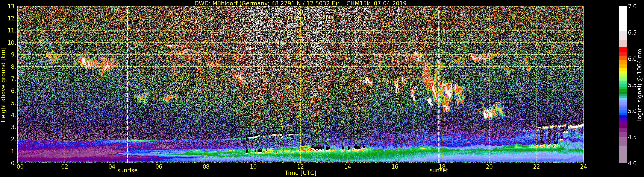Click the 'sunrise' label below the time axis
The width and height of the screenshot is (644, 177).
127,171
